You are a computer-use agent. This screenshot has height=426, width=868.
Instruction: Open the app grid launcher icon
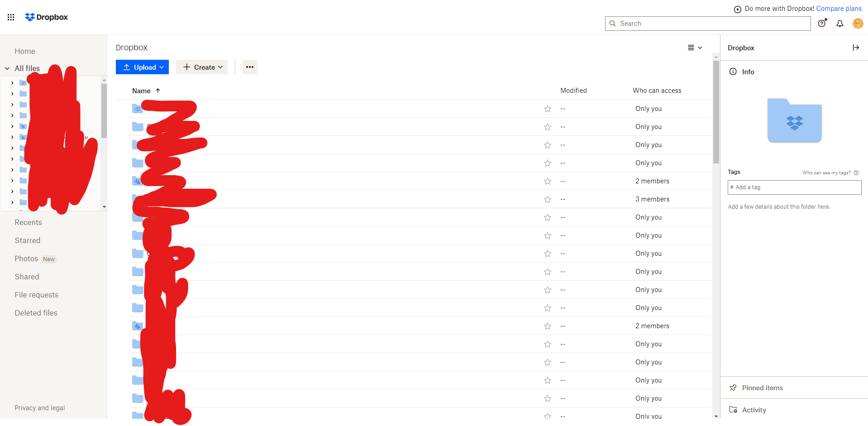point(11,17)
